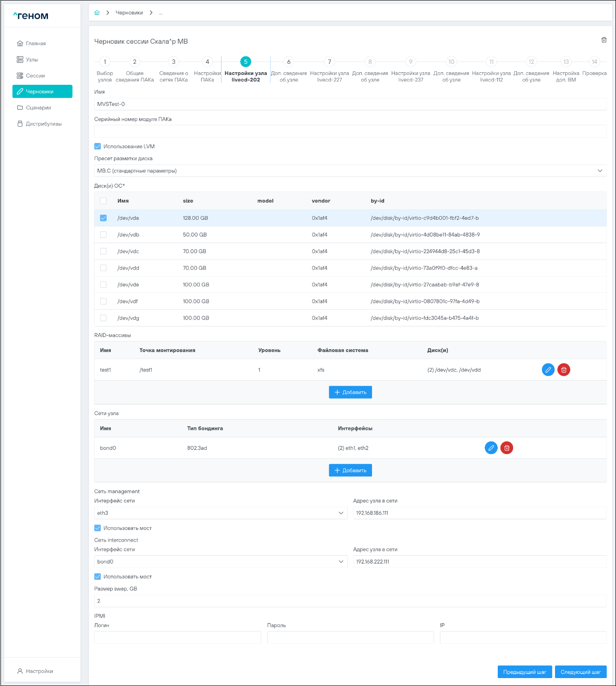Click Добавить under RAID-массивы
Viewport: 616px width, 686px height.
pyautogui.click(x=350, y=392)
